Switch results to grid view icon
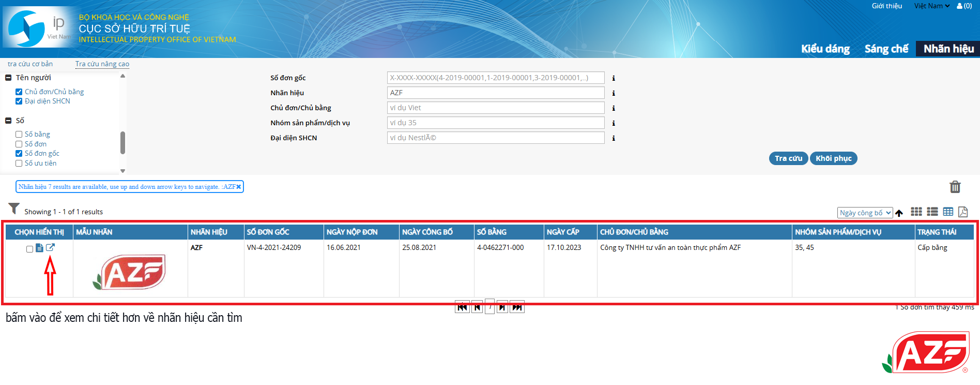This screenshot has height=385, width=980. point(916,212)
